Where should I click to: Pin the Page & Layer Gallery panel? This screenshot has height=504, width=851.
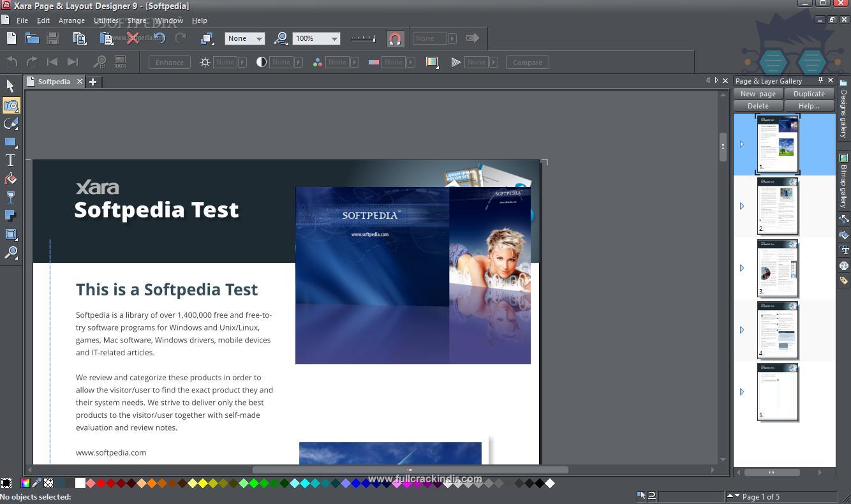pos(820,80)
